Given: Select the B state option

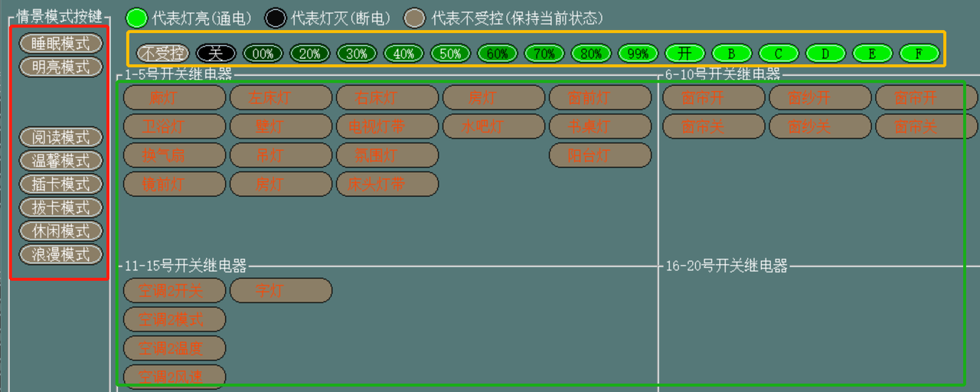Looking at the screenshot, I should [731, 54].
